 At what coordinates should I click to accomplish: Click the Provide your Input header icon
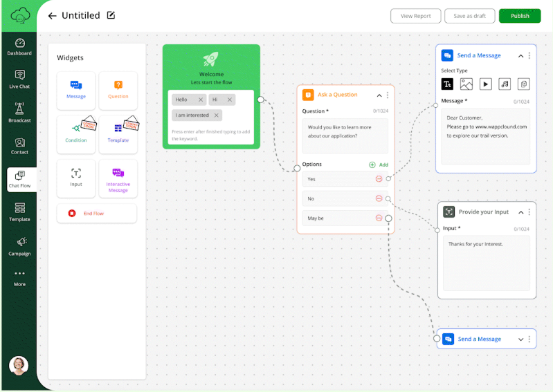pos(449,212)
